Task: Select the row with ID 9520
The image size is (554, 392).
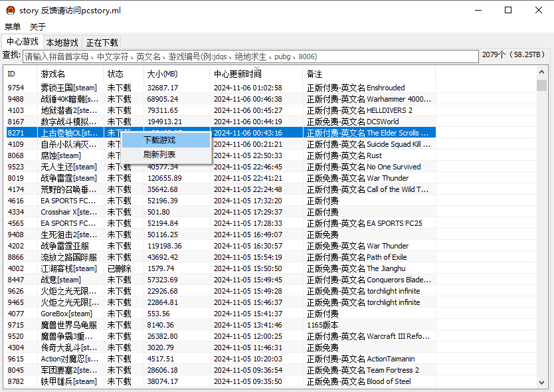Action: (x=221, y=336)
